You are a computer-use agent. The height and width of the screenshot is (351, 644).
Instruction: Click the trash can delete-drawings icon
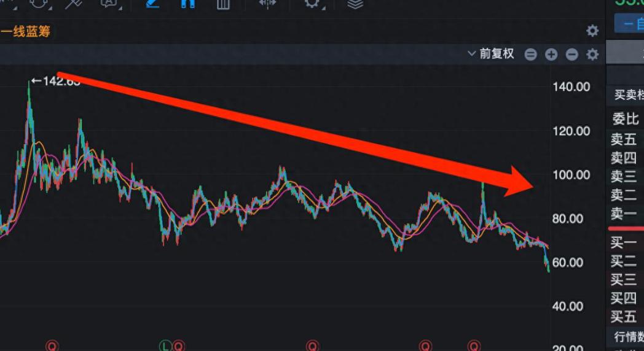tap(223, 4)
